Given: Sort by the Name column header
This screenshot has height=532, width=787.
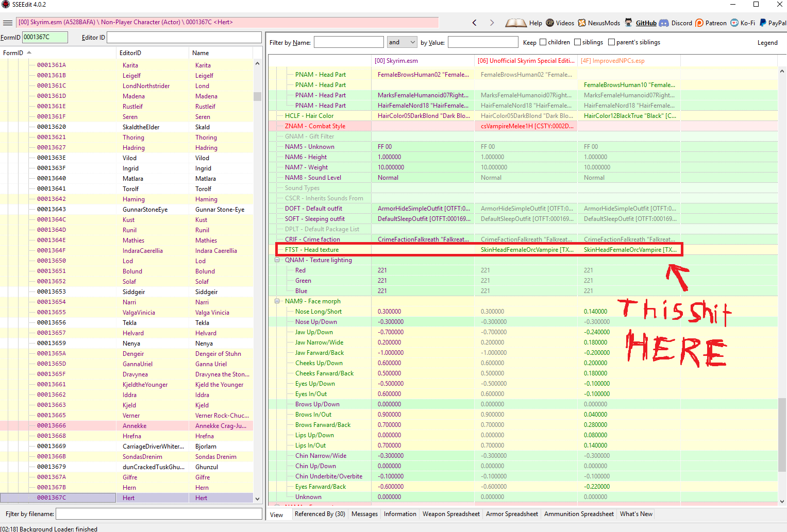Looking at the screenshot, I should pos(221,53).
